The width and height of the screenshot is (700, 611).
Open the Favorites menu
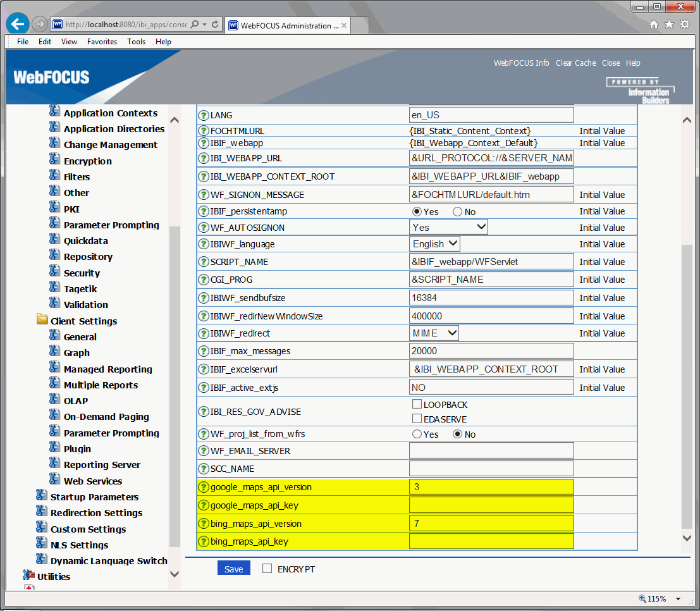click(x=102, y=42)
